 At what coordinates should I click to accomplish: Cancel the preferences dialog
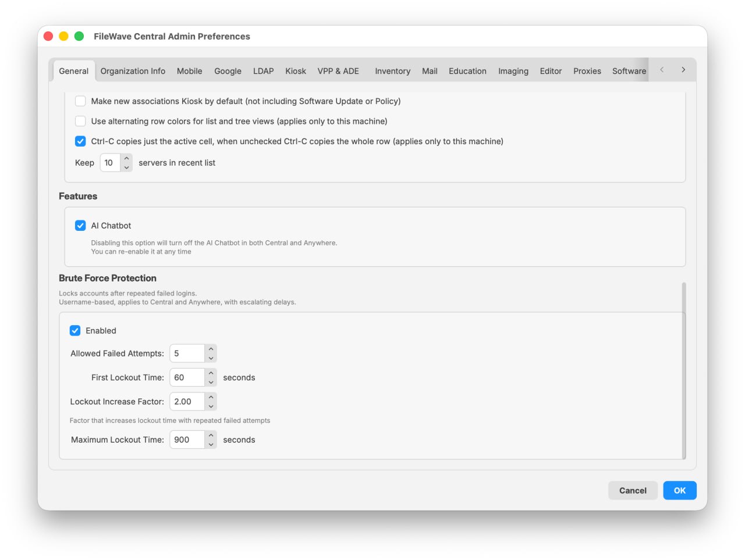click(633, 491)
